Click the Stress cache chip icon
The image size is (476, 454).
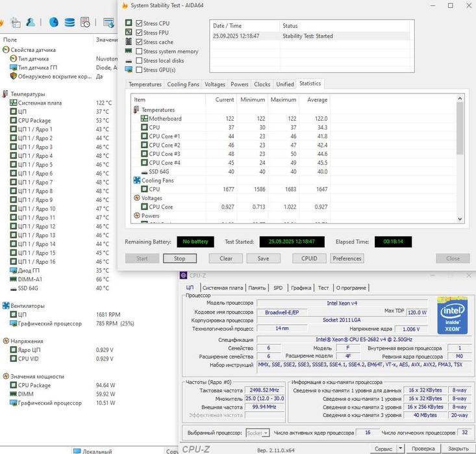pyautogui.click(x=129, y=42)
